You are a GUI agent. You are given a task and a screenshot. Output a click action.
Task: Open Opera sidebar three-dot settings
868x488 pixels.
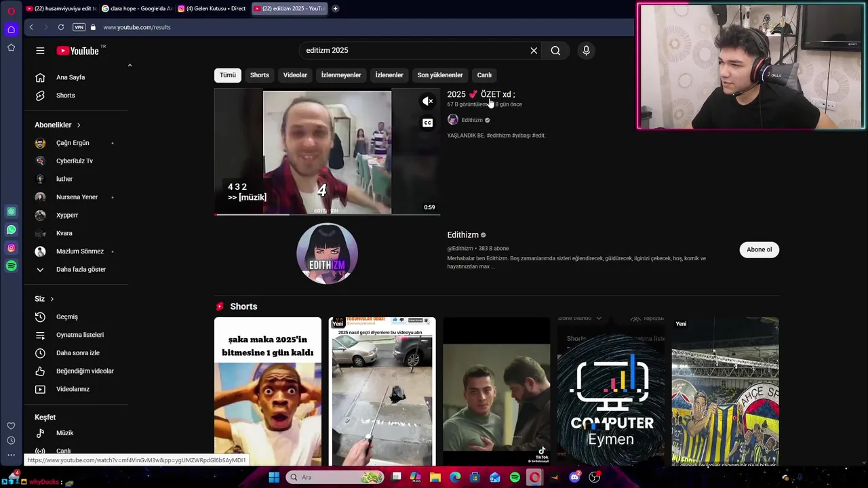11,455
